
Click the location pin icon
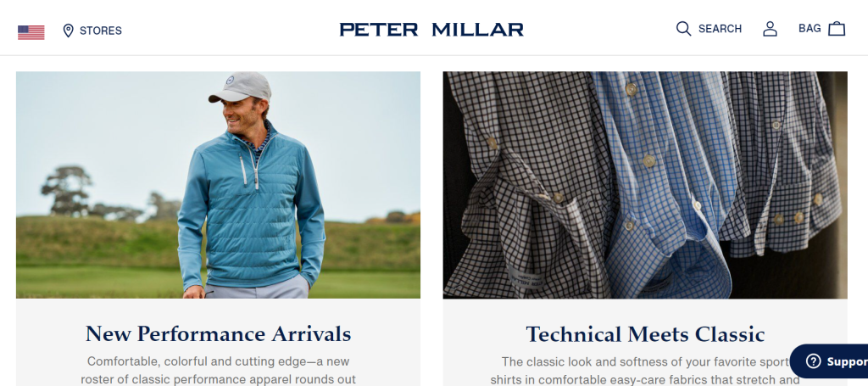[68, 31]
